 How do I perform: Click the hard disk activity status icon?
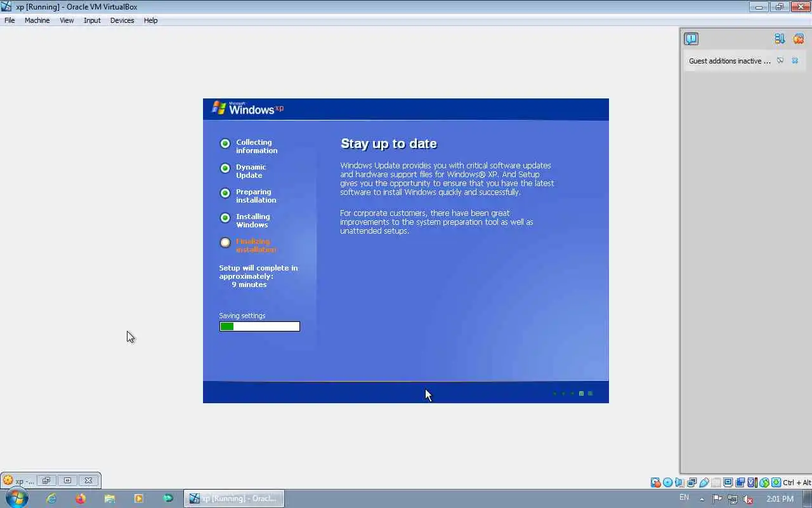[x=655, y=483]
